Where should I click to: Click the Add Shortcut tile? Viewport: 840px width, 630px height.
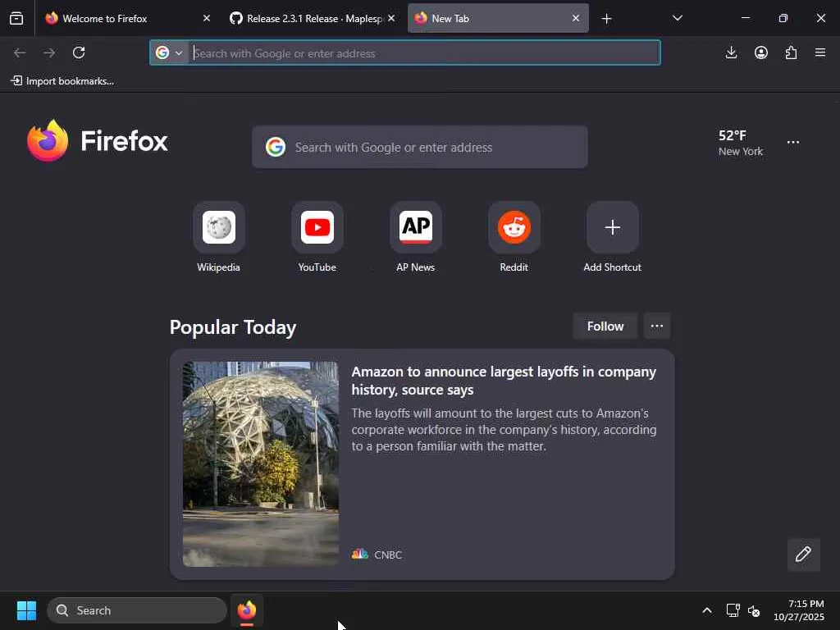pos(612,237)
